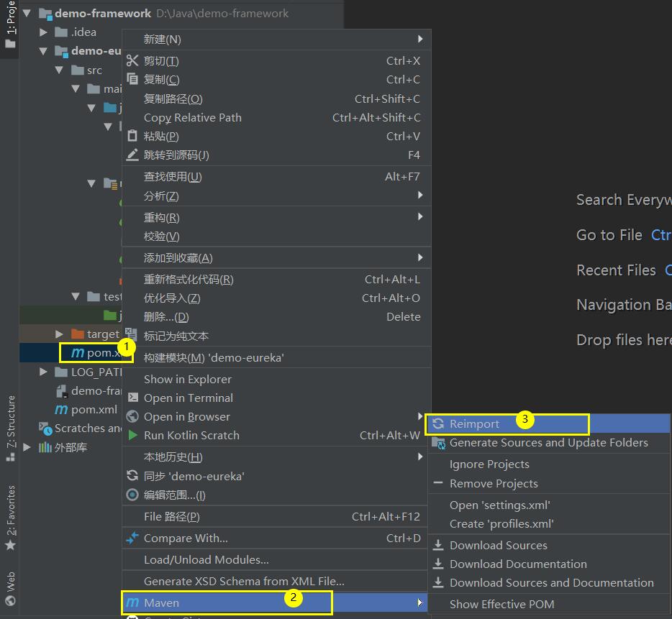Select Show Effective POM option
Viewport: 672px width, 619px height.
coord(512,604)
